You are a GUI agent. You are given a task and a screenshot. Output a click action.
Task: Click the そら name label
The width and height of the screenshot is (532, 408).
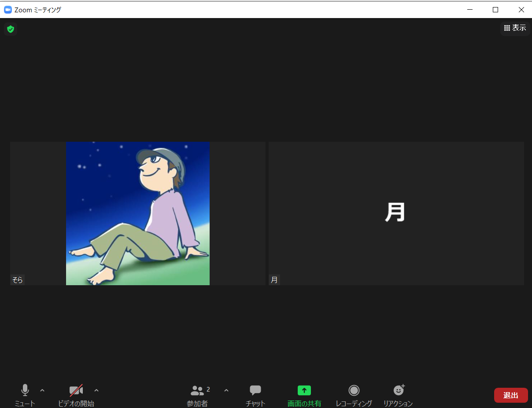[18, 280]
